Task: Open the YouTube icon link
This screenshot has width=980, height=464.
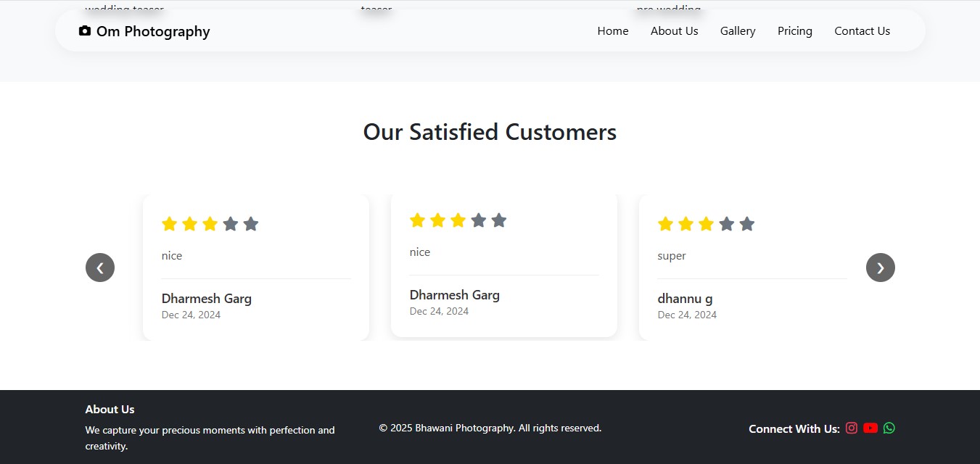Action: tap(870, 428)
